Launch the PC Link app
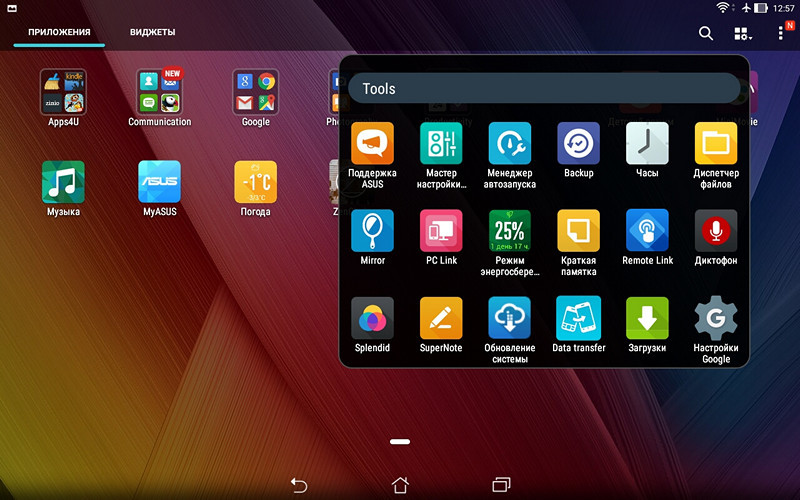The image size is (800, 500). click(441, 231)
